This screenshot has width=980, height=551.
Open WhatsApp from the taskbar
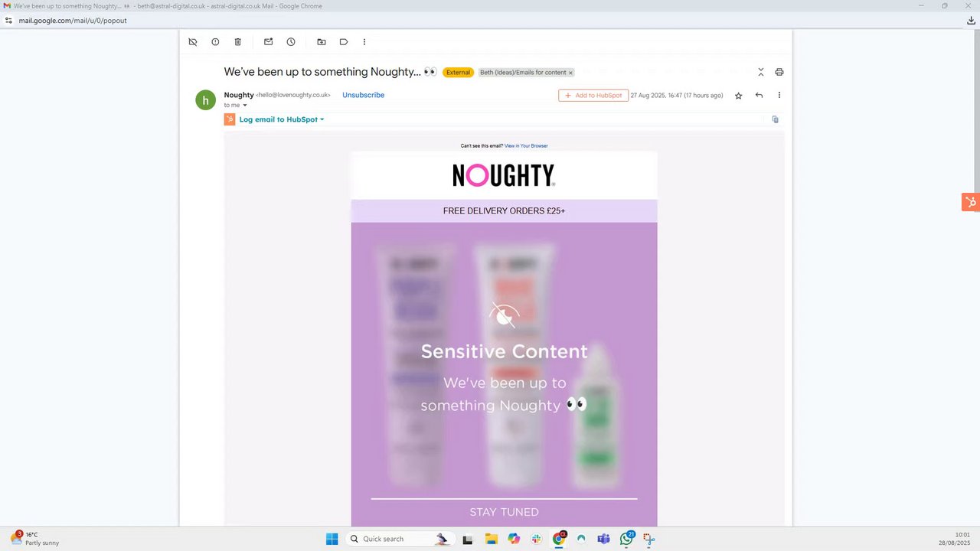(x=627, y=539)
